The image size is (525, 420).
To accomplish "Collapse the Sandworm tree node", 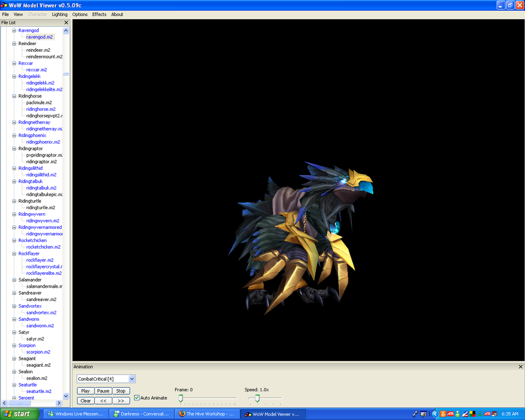I will pyautogui.click(x=14, y=319).
